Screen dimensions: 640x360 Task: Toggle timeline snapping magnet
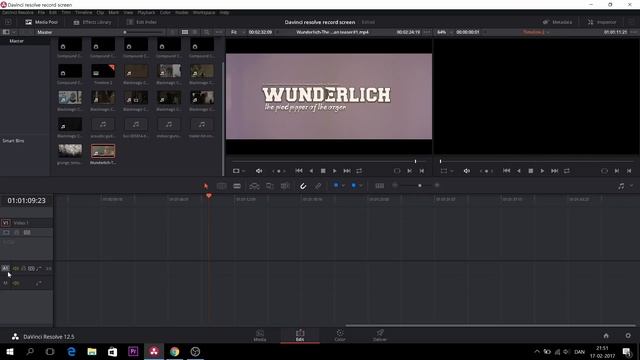tap(303, 186)
